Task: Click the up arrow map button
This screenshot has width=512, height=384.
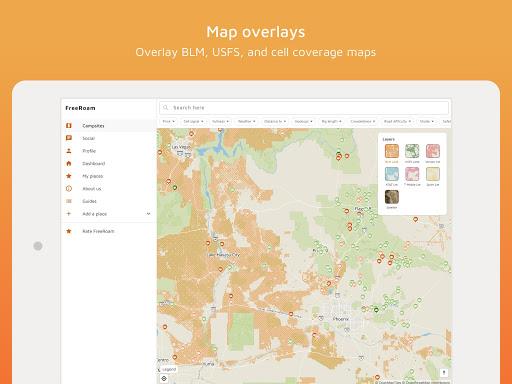Action: 444,372
